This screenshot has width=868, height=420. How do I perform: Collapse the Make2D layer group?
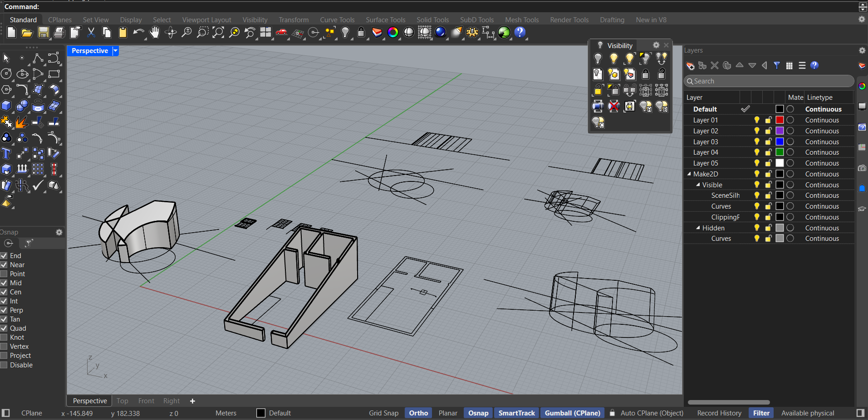click(x=689, y=174)
